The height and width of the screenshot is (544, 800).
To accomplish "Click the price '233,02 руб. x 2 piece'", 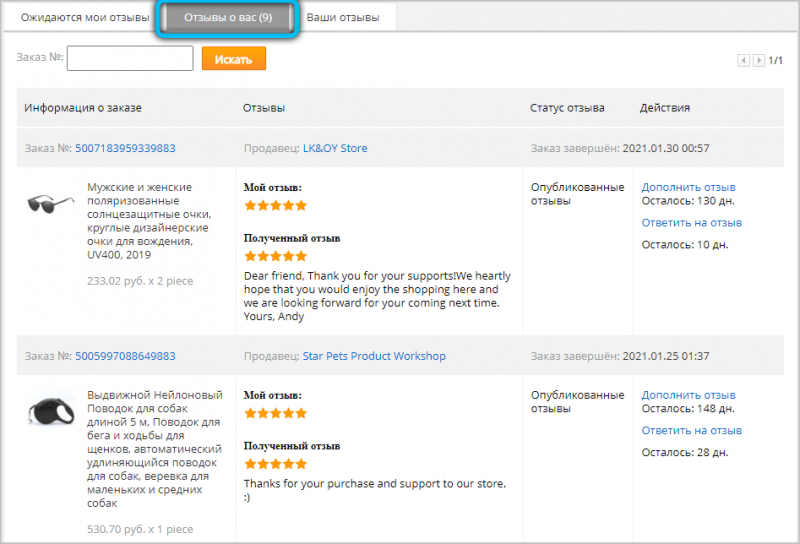I will click(x=140, y=281).
